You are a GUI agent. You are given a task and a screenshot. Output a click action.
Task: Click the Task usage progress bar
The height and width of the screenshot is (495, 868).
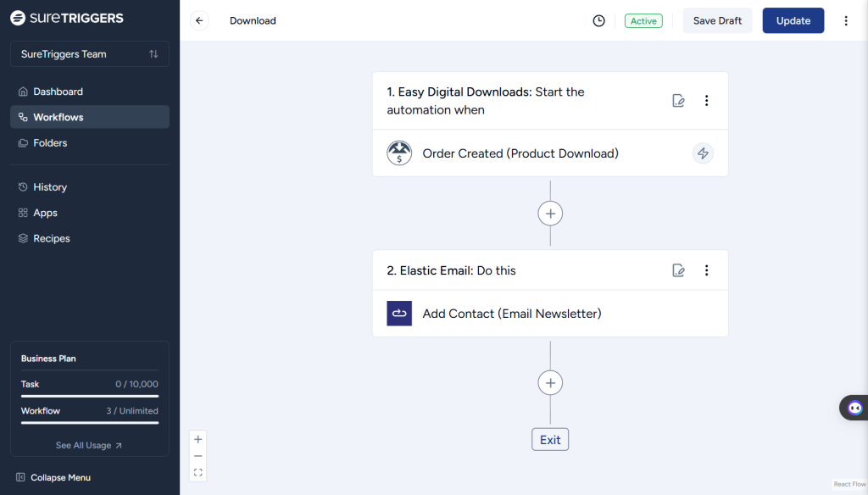point(90,396)
